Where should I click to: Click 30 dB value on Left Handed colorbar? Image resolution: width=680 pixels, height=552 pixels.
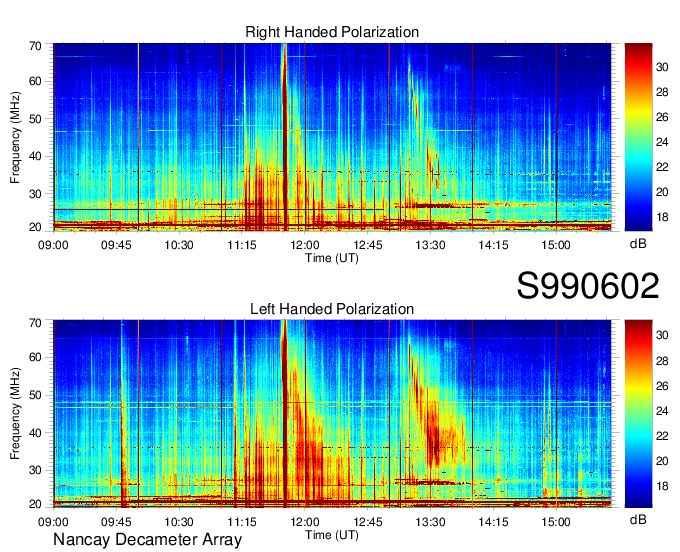coord(662,335)
